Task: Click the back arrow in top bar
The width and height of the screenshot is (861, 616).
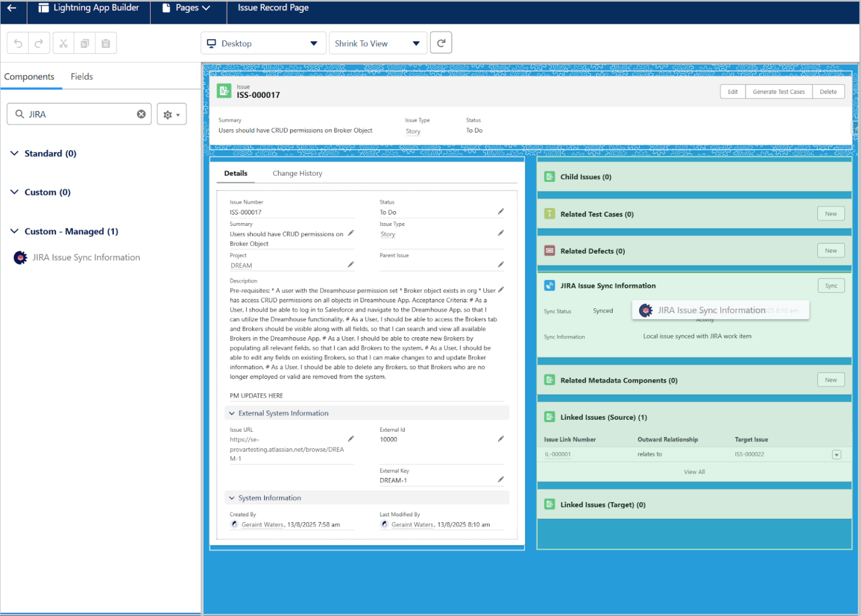Action: pos(12,8)
